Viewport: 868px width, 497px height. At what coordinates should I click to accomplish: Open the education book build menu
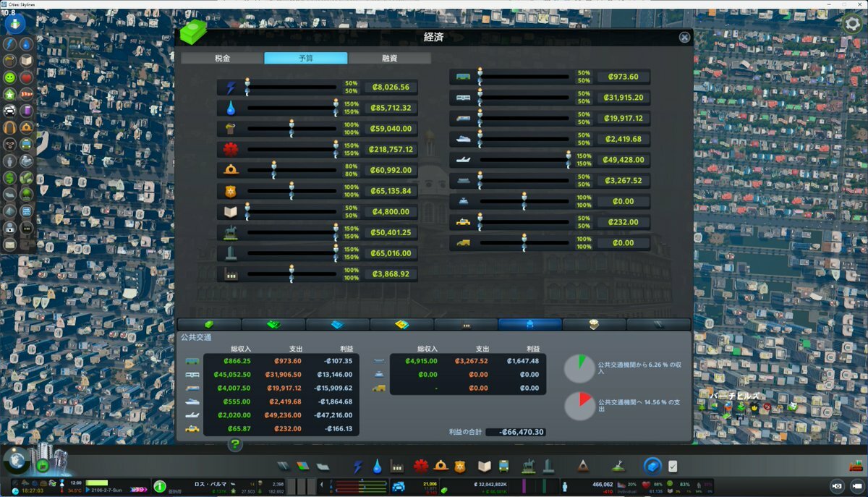point(484,466)
